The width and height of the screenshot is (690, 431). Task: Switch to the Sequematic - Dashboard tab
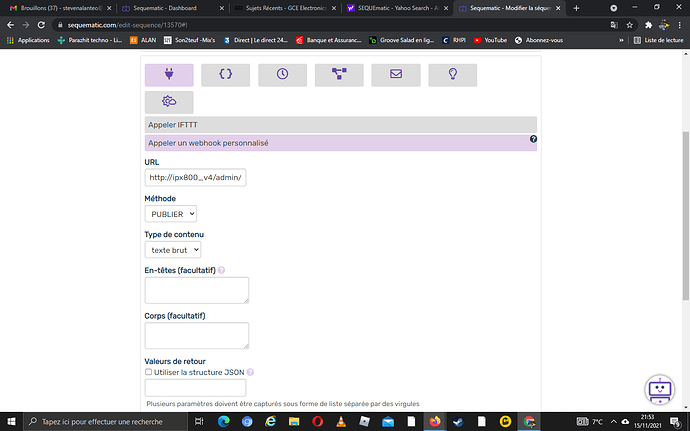168,8
